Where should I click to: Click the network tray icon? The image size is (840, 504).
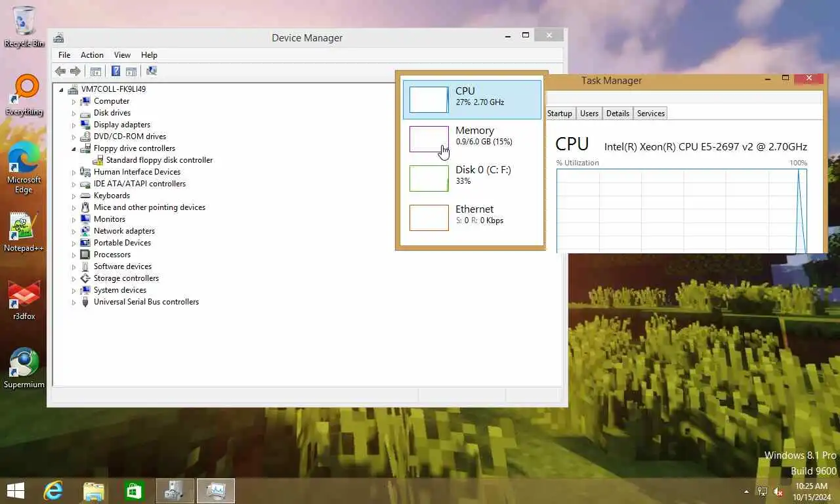click(763, 492)
